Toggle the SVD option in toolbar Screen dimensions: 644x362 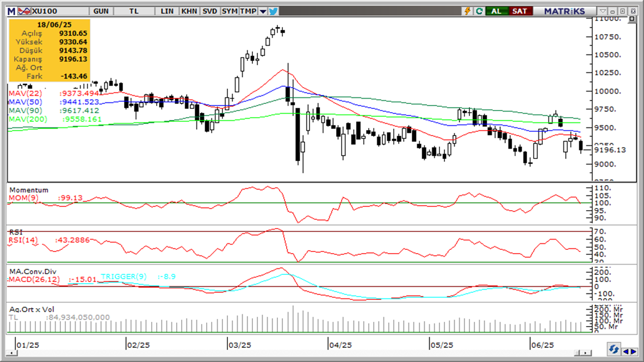(210, 11)
